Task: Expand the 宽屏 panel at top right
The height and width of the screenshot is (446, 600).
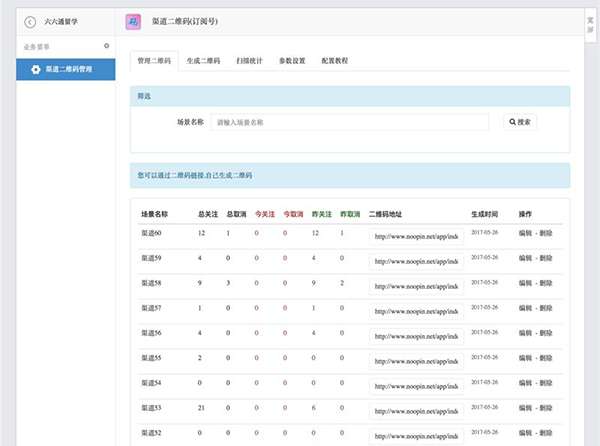Action: pyautogui.click(x=591, y=20)
